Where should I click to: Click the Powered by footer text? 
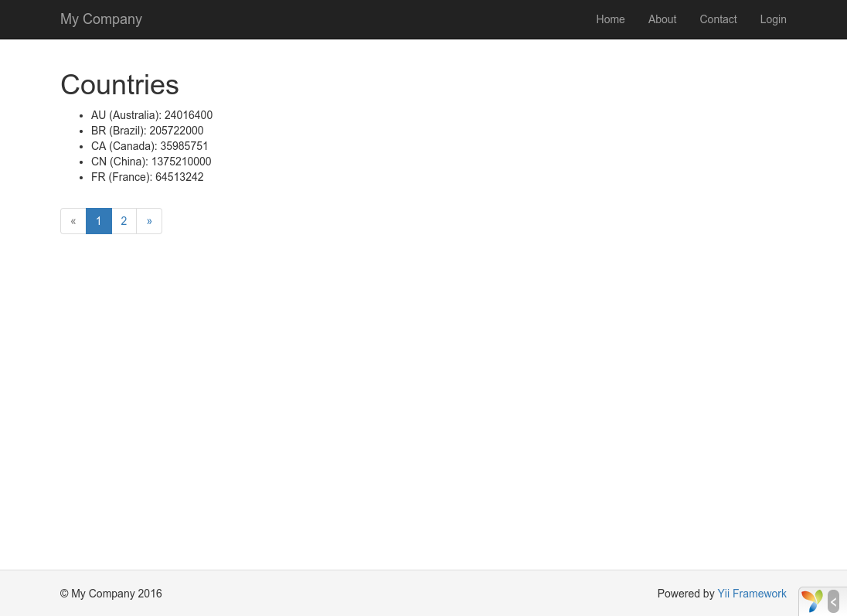pos(686,594)
